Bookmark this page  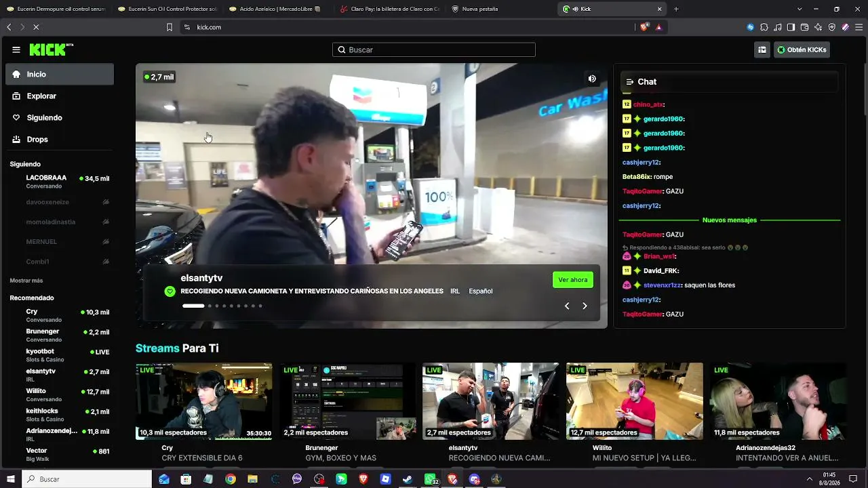[x=170, y=27]
